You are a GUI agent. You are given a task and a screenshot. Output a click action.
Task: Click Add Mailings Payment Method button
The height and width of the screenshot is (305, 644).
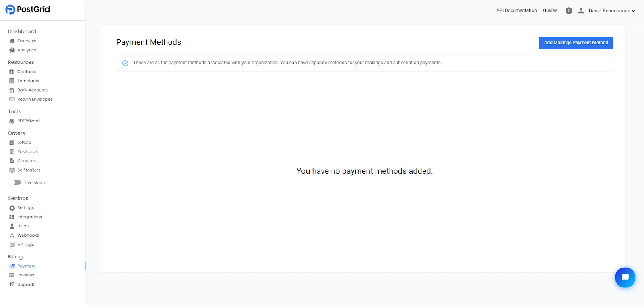pos(576,43)
